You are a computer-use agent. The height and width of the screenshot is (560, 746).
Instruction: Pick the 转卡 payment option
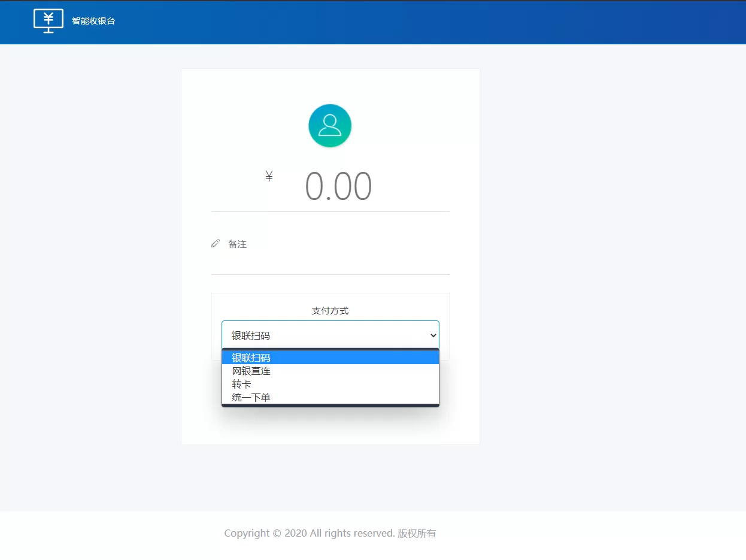pyautogui.click(x=242, y=384)
